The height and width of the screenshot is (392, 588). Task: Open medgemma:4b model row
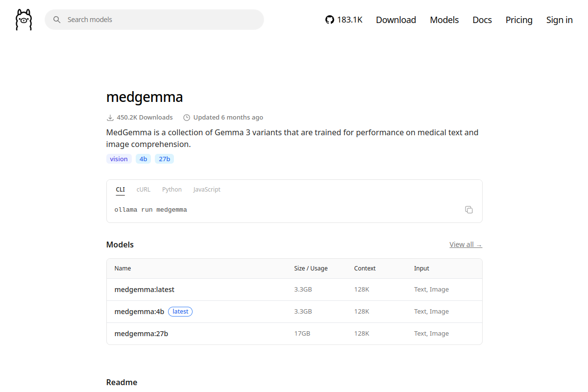coord(294,312)
